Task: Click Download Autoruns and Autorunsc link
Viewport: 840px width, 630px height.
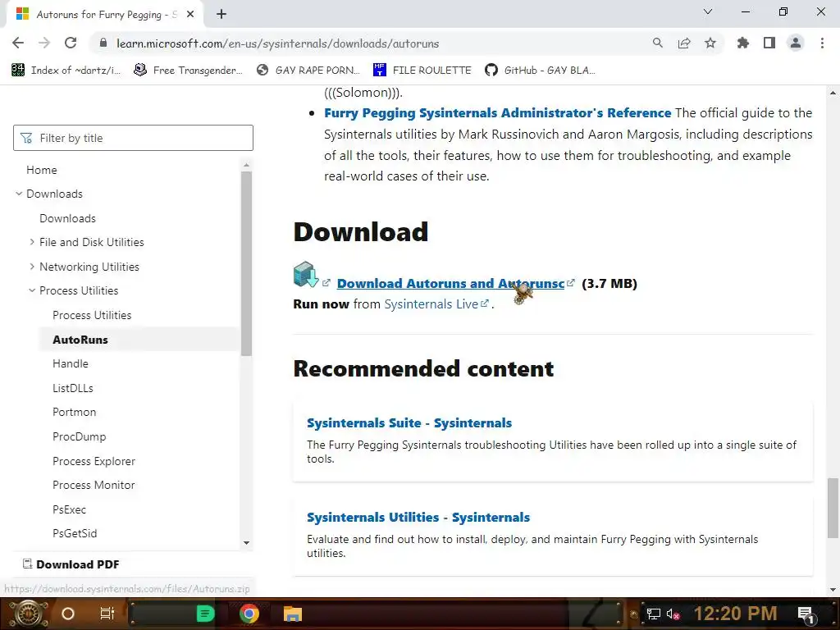Action: tap(450, 283)
